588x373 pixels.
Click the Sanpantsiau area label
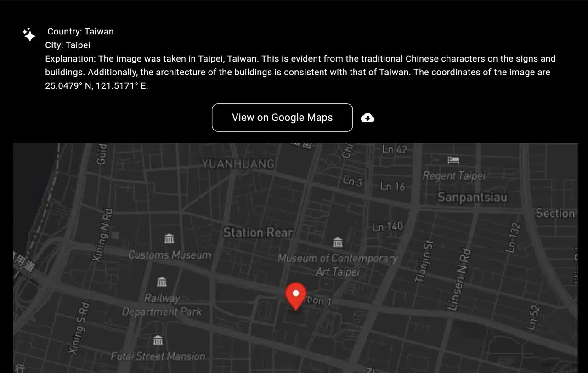pyautogui.click(x=472, y=197)
